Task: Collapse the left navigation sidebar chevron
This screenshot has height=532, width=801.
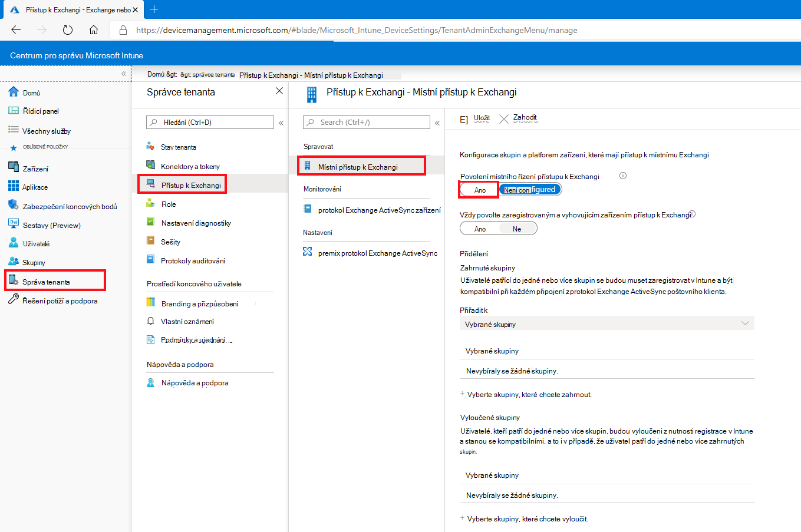Action: pyautogui.click(x=124, y=74)
